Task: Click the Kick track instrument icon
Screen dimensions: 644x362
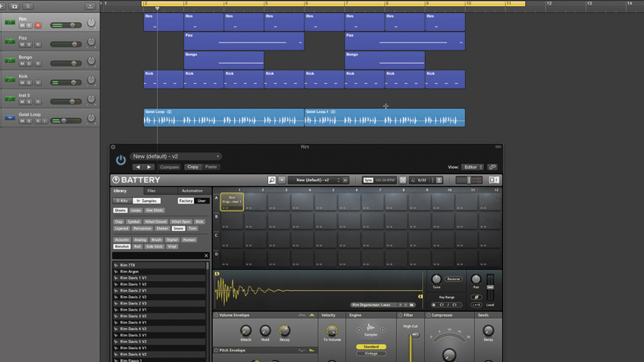Action: 10,80
